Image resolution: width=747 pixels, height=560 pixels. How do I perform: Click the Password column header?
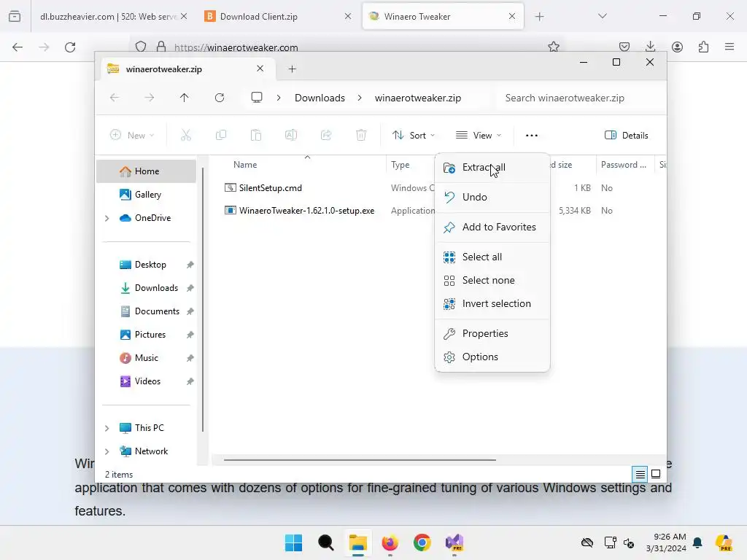tap(624, 165)
